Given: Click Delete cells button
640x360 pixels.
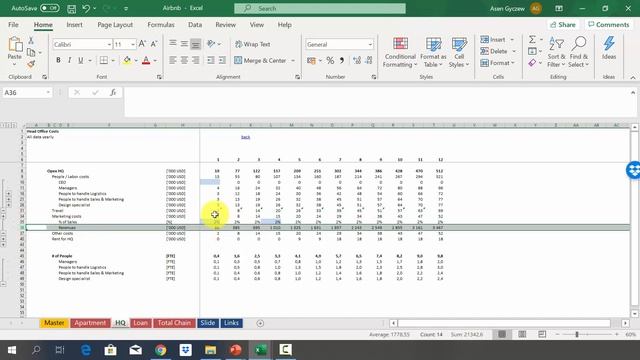Looking at the screenshot, I should click(494, 51).
